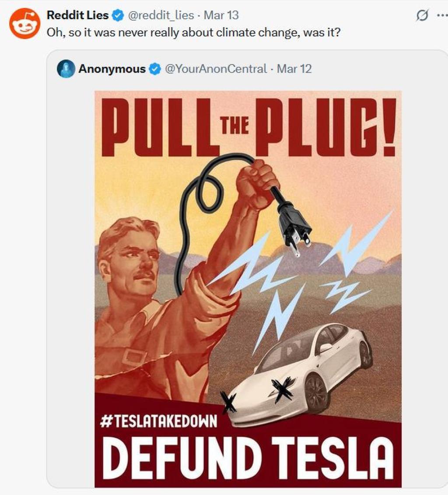Click Anonymous verified checkmark badge
Screen dimensions: 448x495
pyautogui.click(x=154, y=69)
